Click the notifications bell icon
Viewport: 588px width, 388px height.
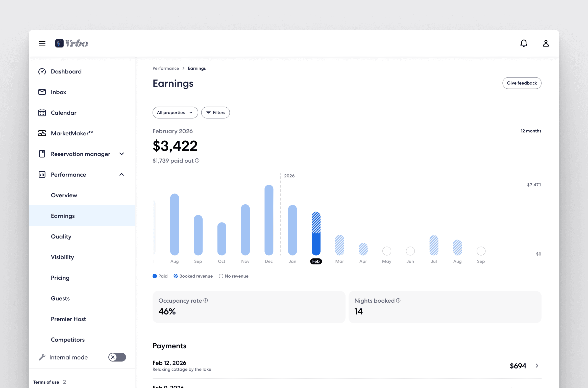524,43
